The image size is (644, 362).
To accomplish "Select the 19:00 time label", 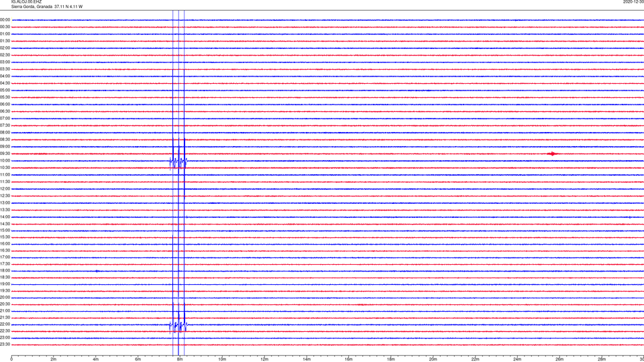I will point(5,284).
